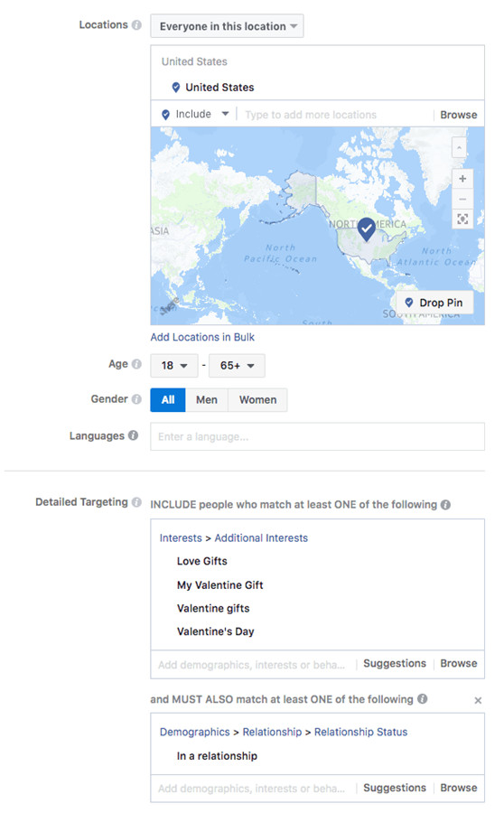Open Suggestions for Additional Interests
The image size is (504, 813).
pos(395,663)
